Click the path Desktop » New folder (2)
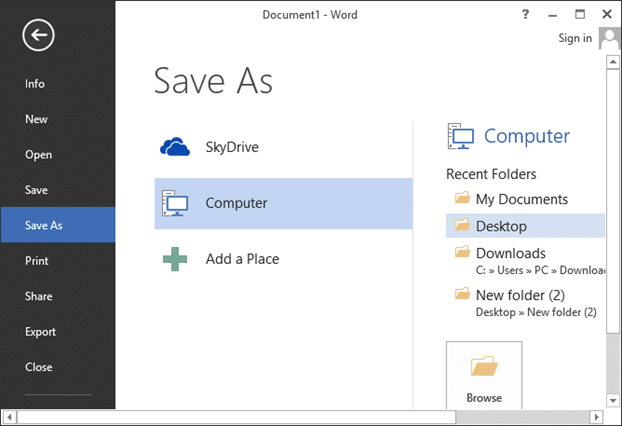 click(x=536, y=312)
